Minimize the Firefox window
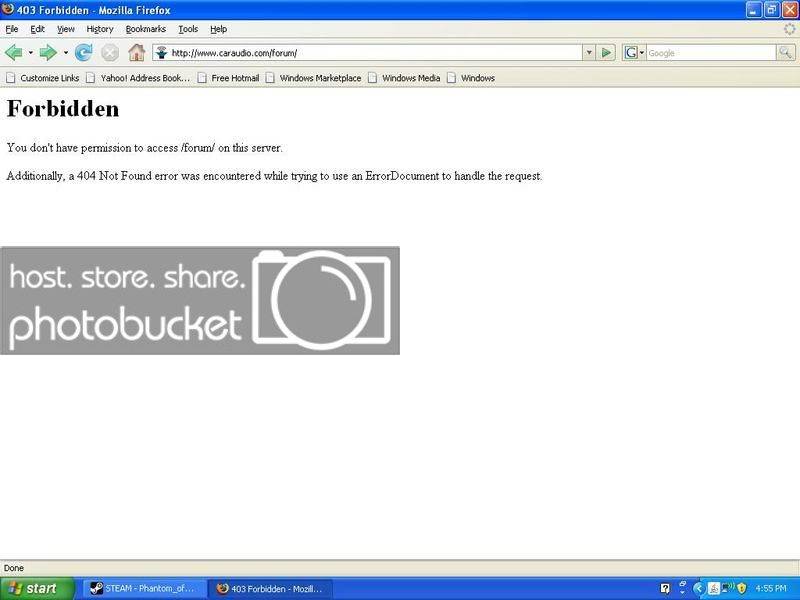The height and width of the screenshot is (600, 800). (754, 10)
